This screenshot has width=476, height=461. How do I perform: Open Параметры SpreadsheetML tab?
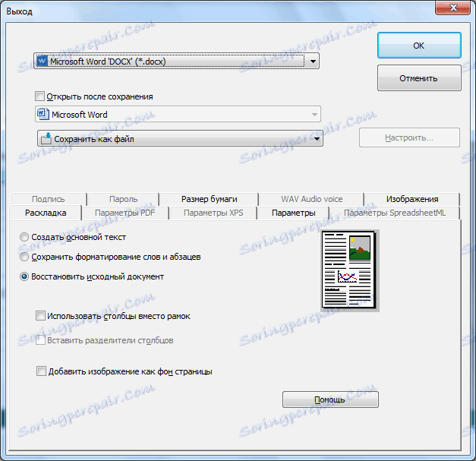(395, 213)
